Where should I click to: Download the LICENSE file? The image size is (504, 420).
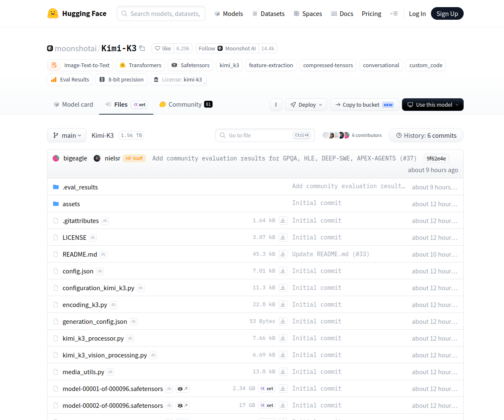click(x=283, y=237)
